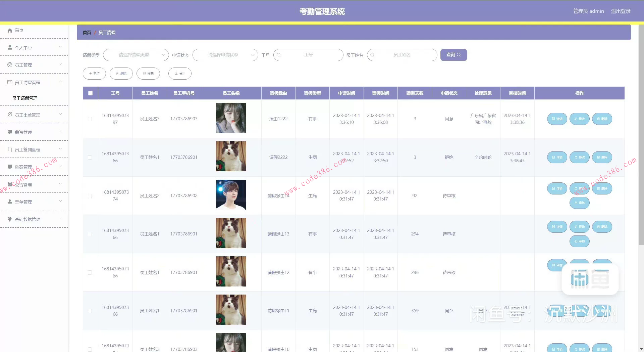This screenshot has width=644, height=352.
Task: Open 详情 for the 请假缘由14 row
Action: [x=557, y=188]
